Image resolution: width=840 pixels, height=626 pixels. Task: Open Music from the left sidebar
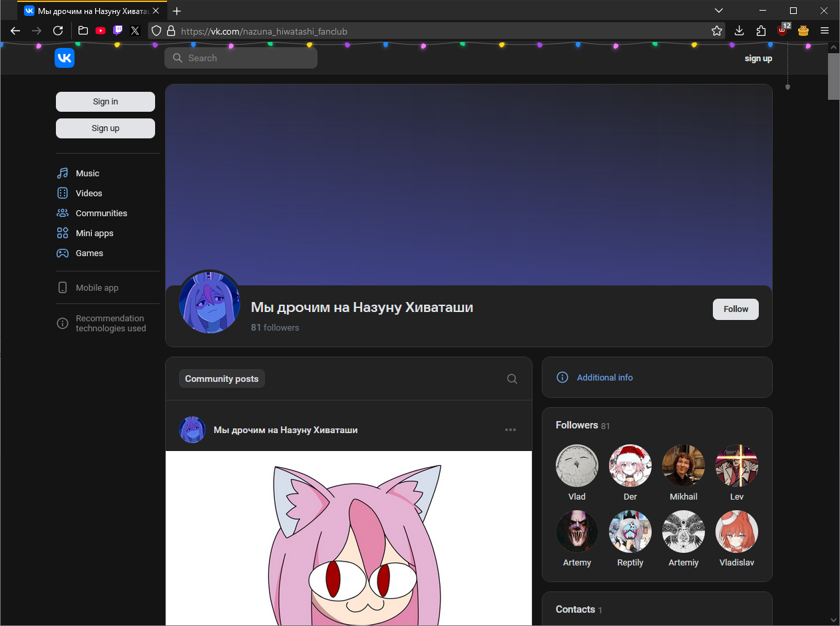(x=87, y=173)
